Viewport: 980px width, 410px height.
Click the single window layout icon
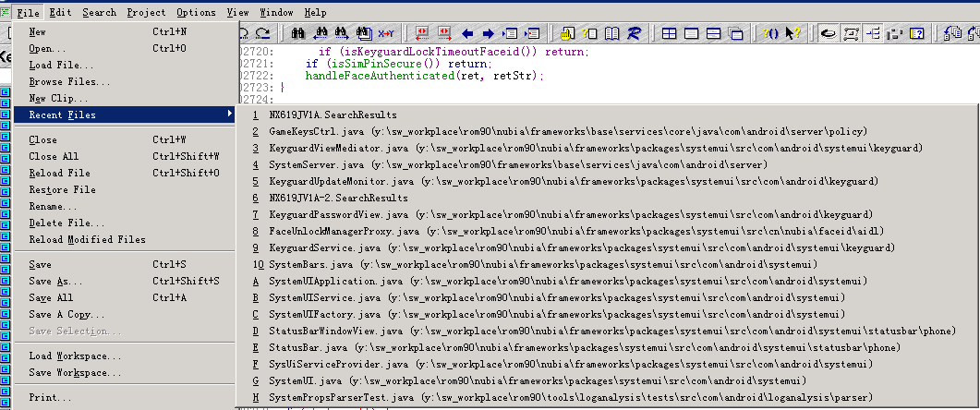pos(691,33)
